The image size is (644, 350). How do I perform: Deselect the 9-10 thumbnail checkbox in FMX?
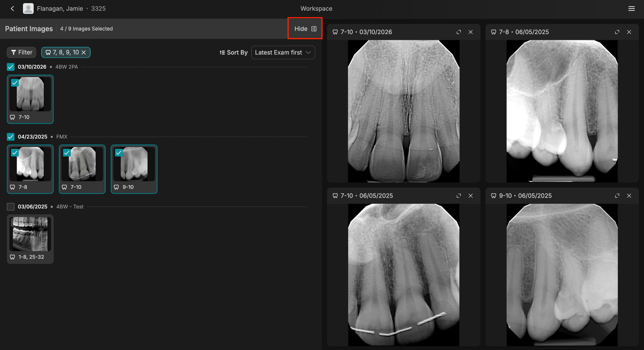click(119, 153)
